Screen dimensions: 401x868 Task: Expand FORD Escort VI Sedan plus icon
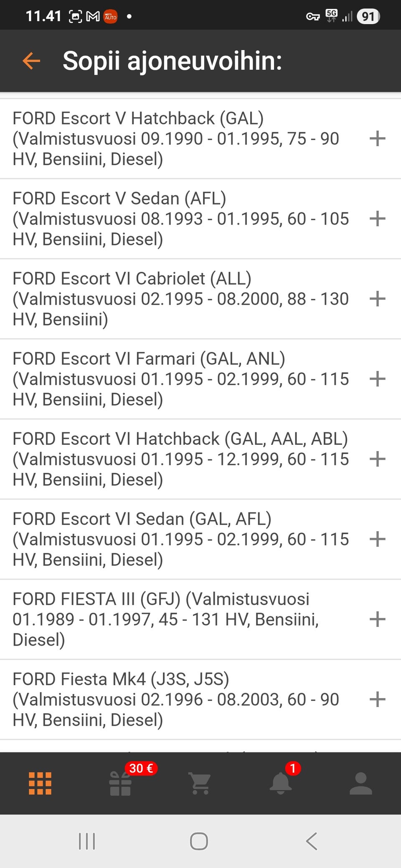tap(377, 539)
